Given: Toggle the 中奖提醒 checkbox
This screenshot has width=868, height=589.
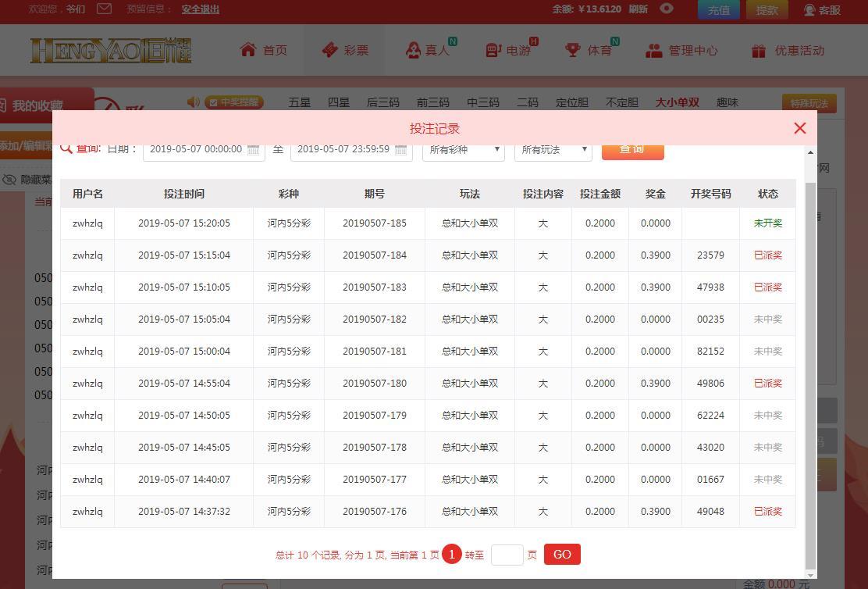Looking at the screenshot, I should click(213, 102).
